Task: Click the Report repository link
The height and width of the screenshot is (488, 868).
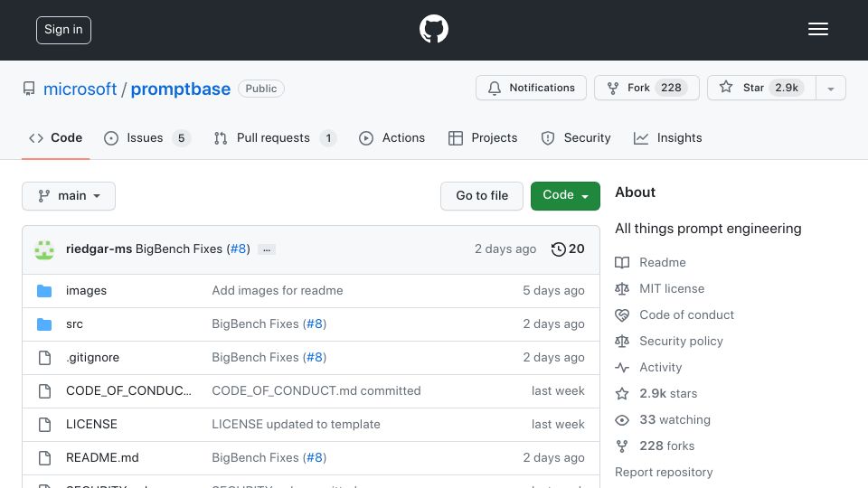Action: click(x=664, y=472)
